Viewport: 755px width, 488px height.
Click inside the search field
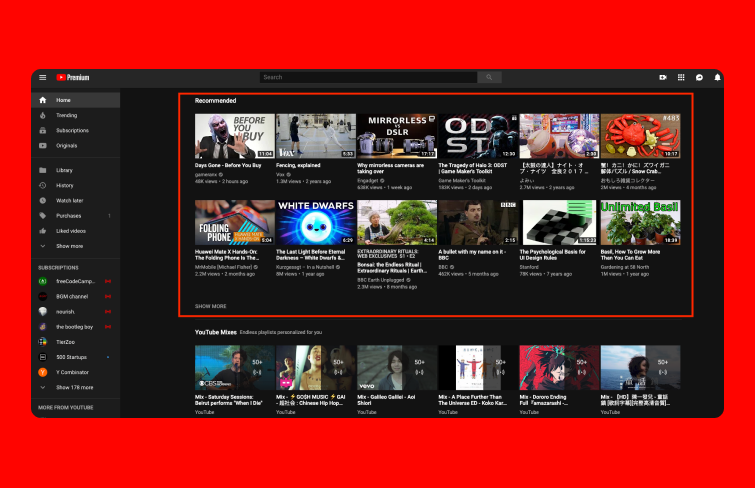368,77
